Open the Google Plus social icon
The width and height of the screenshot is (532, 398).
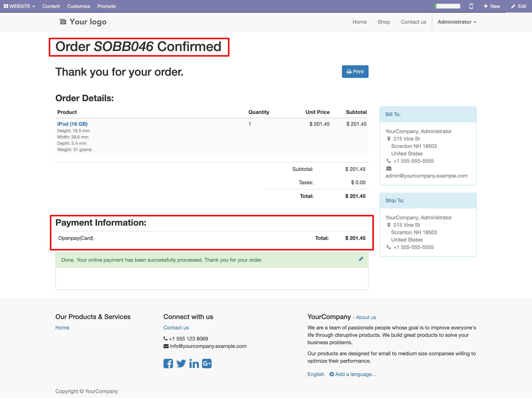click(x=207, y=364)
